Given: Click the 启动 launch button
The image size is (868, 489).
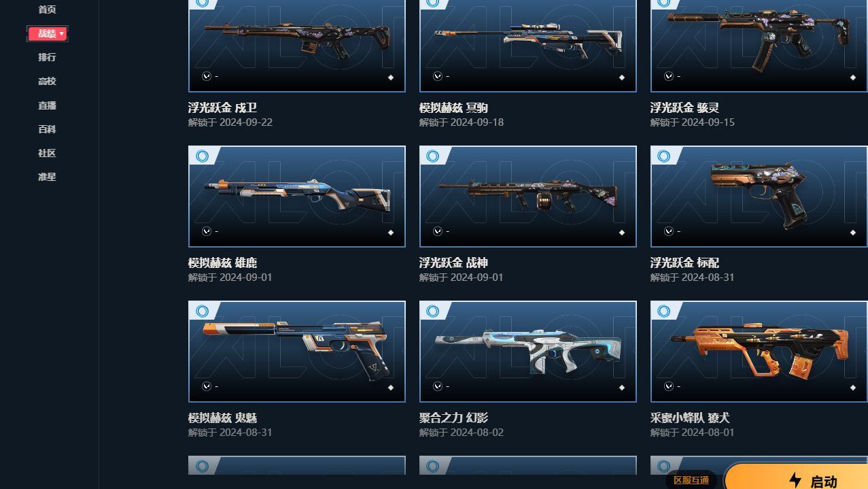Looking at the screenshot, I should coord(797,476).
